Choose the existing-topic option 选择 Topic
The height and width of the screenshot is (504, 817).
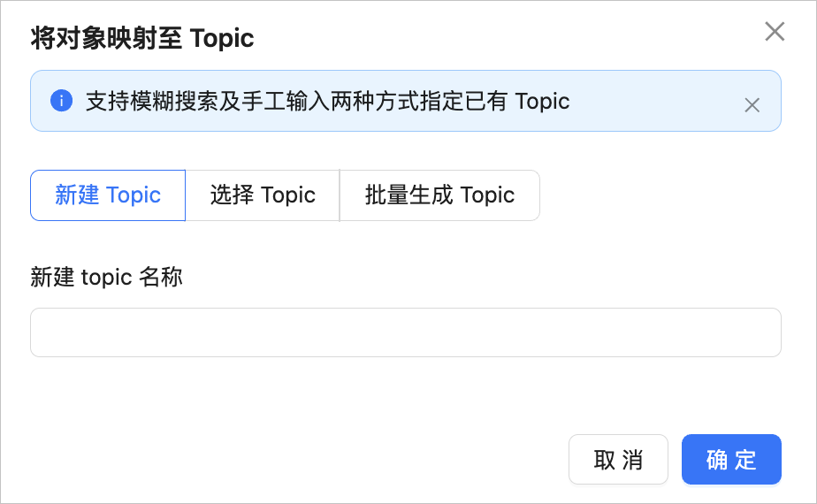coord(263,195)
